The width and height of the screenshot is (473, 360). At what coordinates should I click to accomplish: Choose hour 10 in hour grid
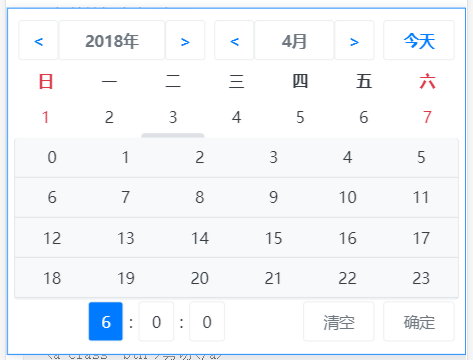(347, 197)
